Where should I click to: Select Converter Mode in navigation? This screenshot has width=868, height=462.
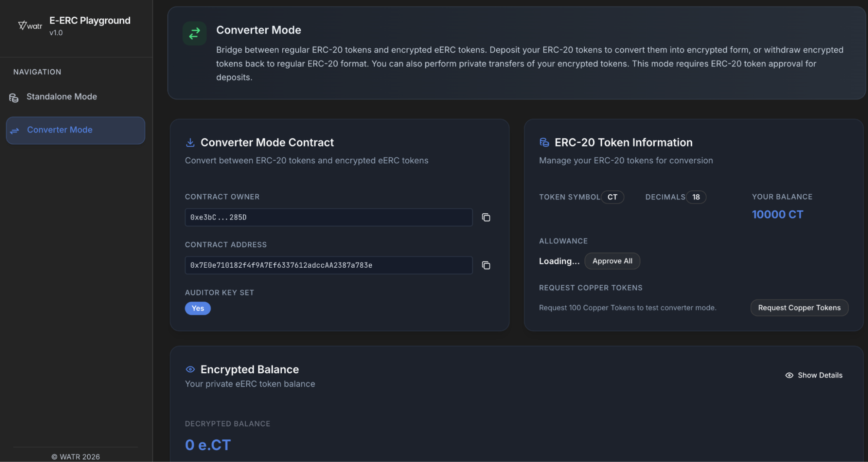(x=59, y=130)
